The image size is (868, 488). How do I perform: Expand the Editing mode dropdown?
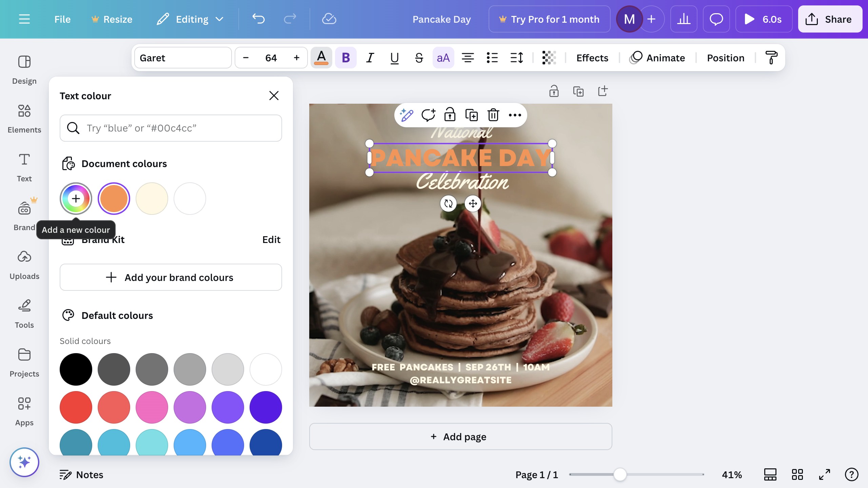coord(190,19)
